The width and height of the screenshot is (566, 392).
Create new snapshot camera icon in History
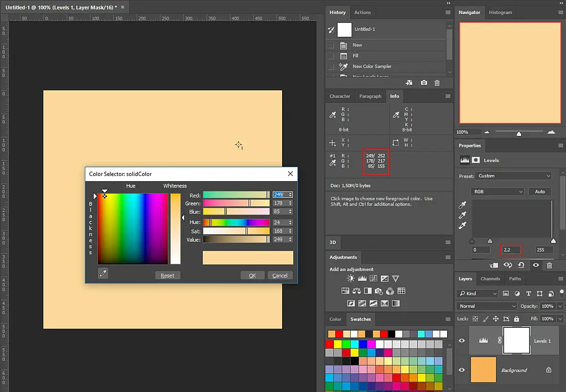[424, 83]
